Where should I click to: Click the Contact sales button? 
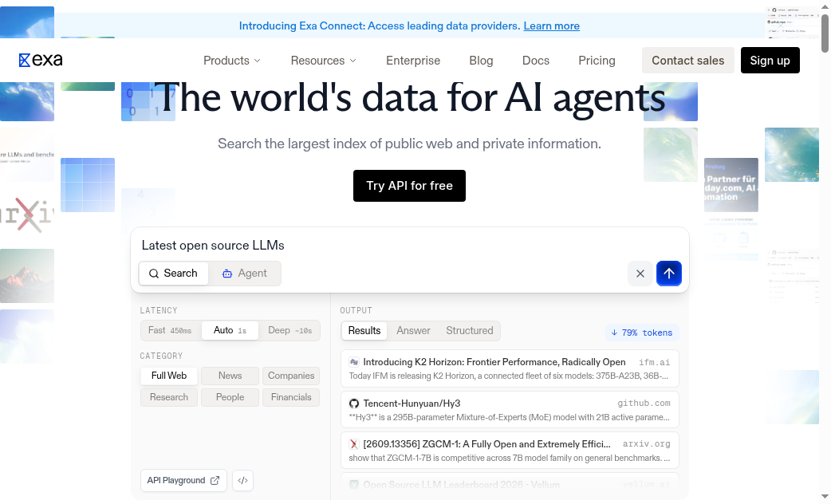coord(688,61)
